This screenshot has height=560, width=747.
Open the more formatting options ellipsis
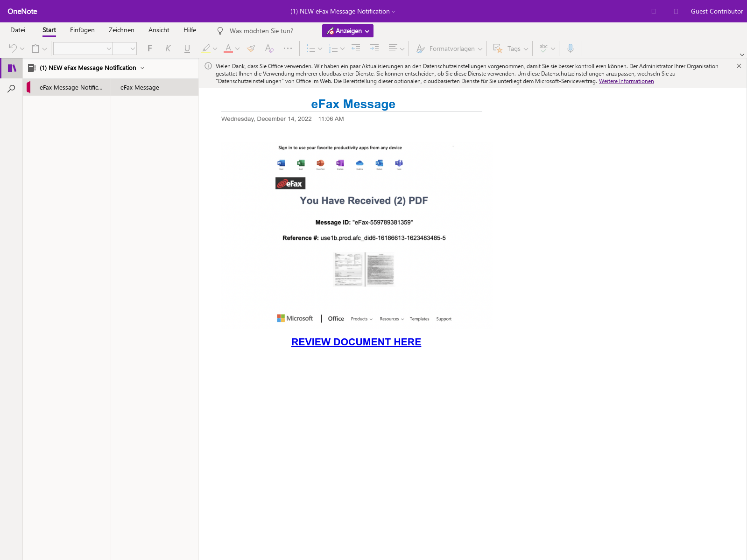click(288, 48)
